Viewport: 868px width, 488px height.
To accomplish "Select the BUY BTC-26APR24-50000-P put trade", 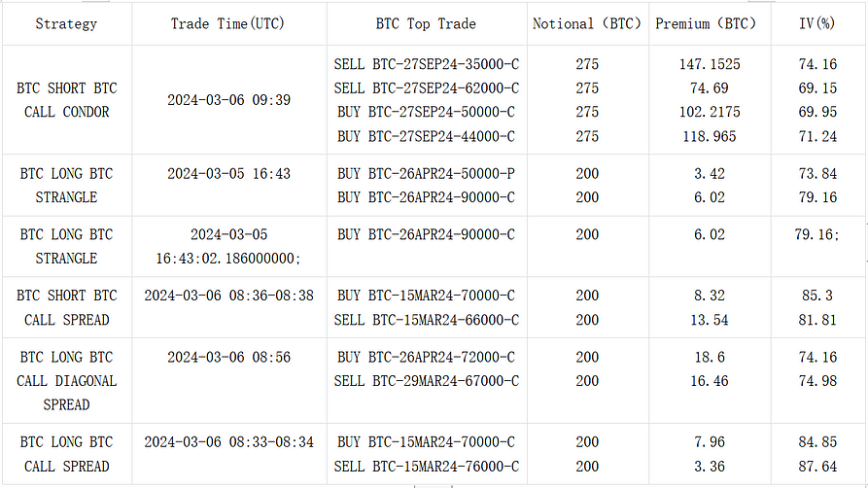I will point(428,174).
